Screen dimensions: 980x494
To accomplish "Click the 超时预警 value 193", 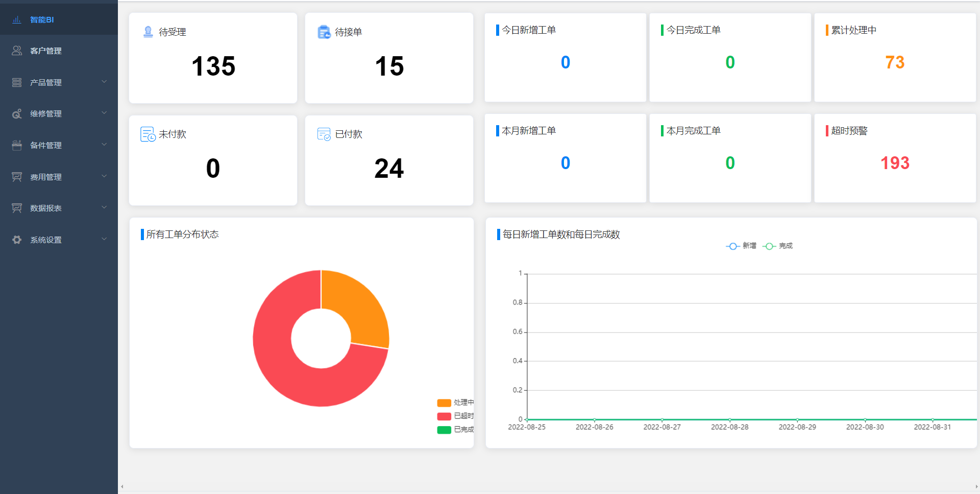I will [895, 163].
